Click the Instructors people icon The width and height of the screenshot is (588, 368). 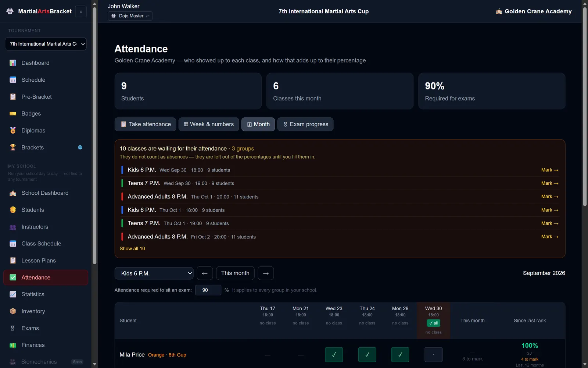[13, 227]
